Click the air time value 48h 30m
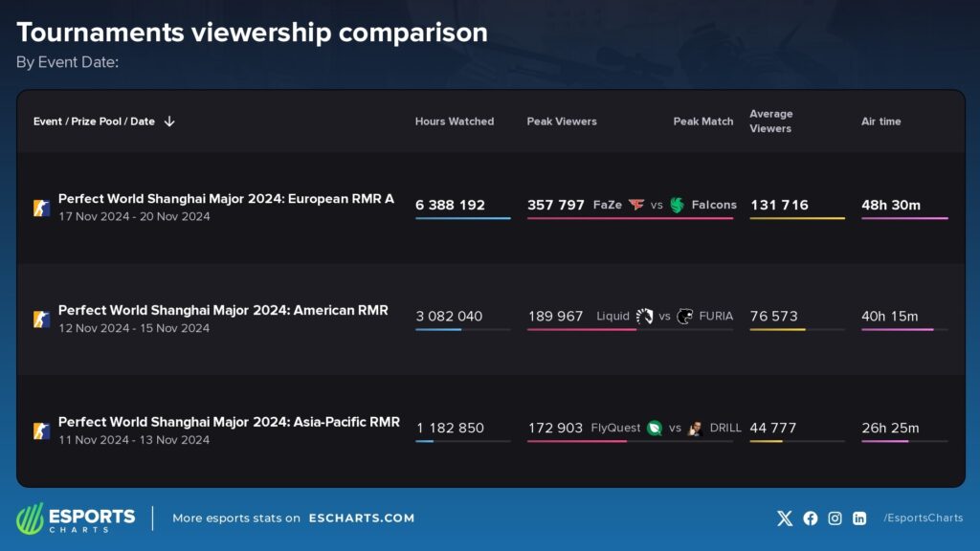Image resolution: width=980 pixels, height=551 pixels. click(x=891, y=205)
